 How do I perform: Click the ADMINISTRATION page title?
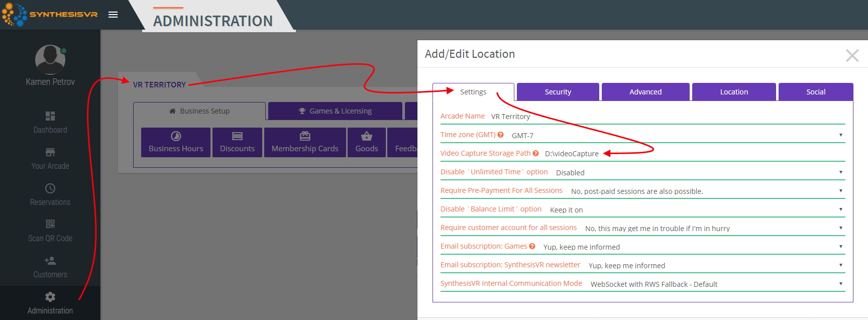click(213, 21)
